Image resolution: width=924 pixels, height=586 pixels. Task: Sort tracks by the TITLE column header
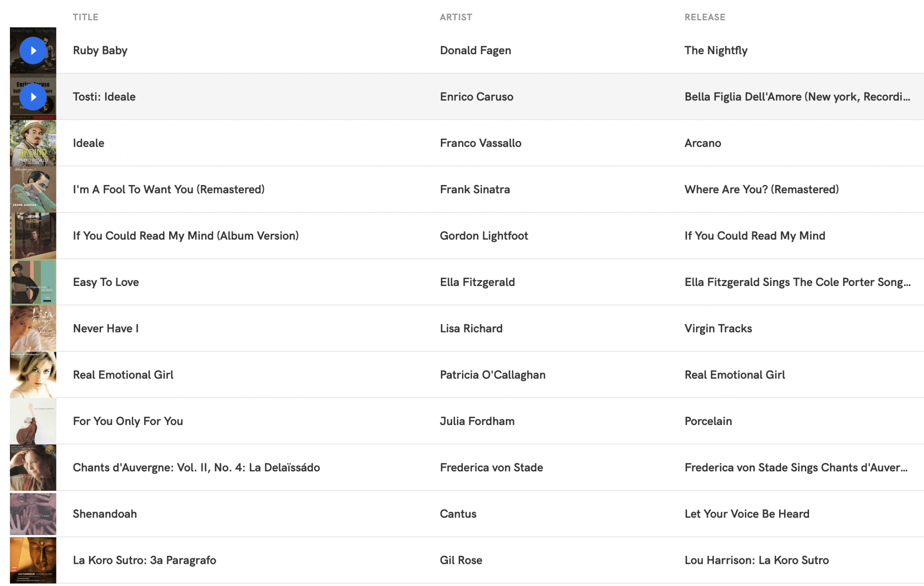(x=86, y=17)
